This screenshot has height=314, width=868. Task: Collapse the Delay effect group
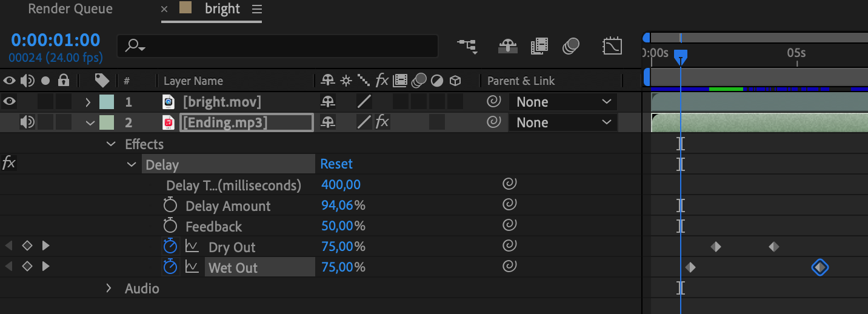(x=132, y=164)
